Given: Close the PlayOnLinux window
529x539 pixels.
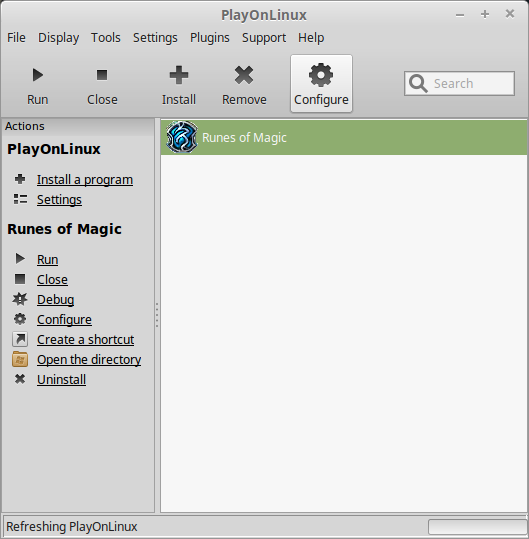Looking at the screenshot, I should (x=510, y=14).
